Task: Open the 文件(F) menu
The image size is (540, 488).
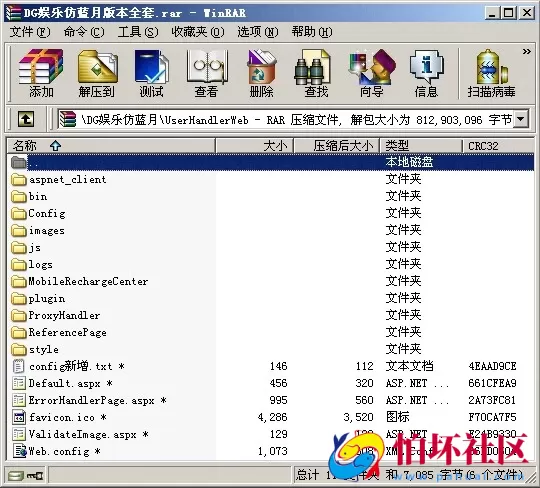Action: pos(30,32)
